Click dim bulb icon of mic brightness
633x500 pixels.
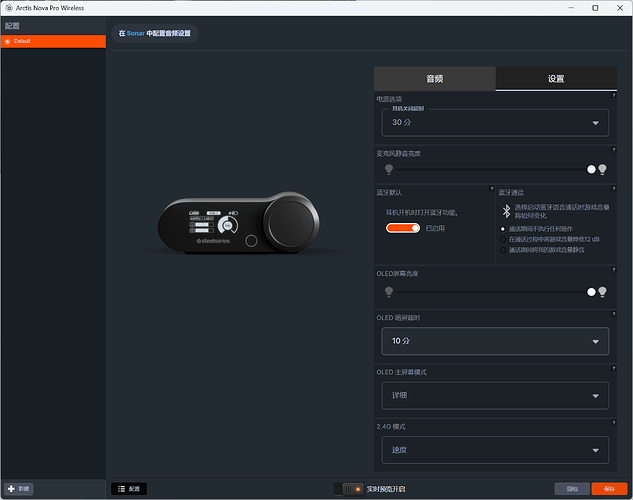coord(389,169)
